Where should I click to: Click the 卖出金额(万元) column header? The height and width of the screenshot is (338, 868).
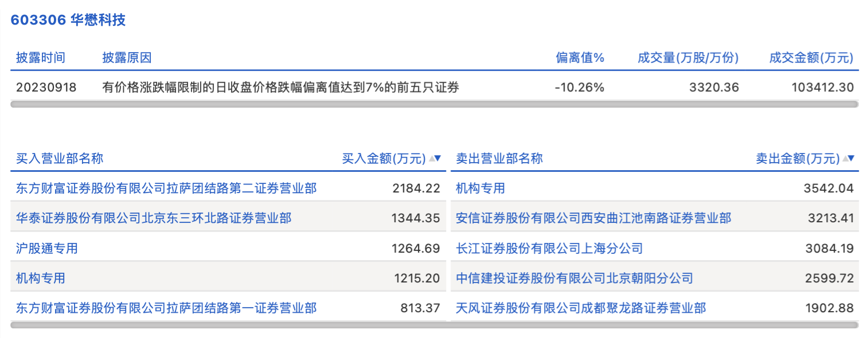click(x=797, y=159)
